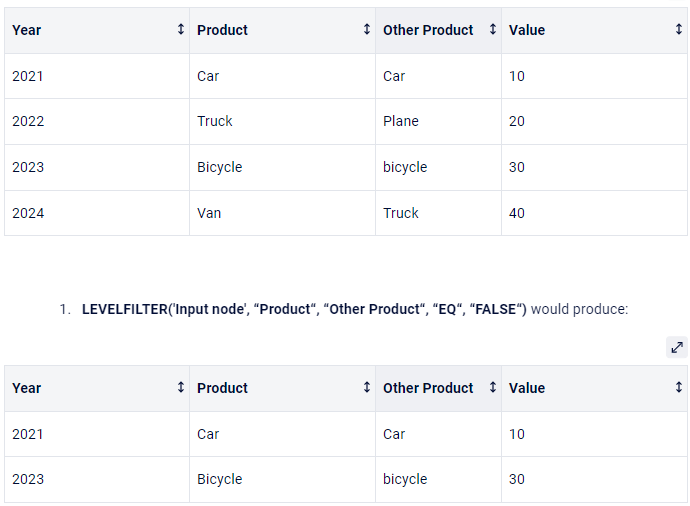Image resolution: width=690 pixels, height=506 pixels.
Task: Click the LEVELFILTER formula text
Action: coord(304,309)
